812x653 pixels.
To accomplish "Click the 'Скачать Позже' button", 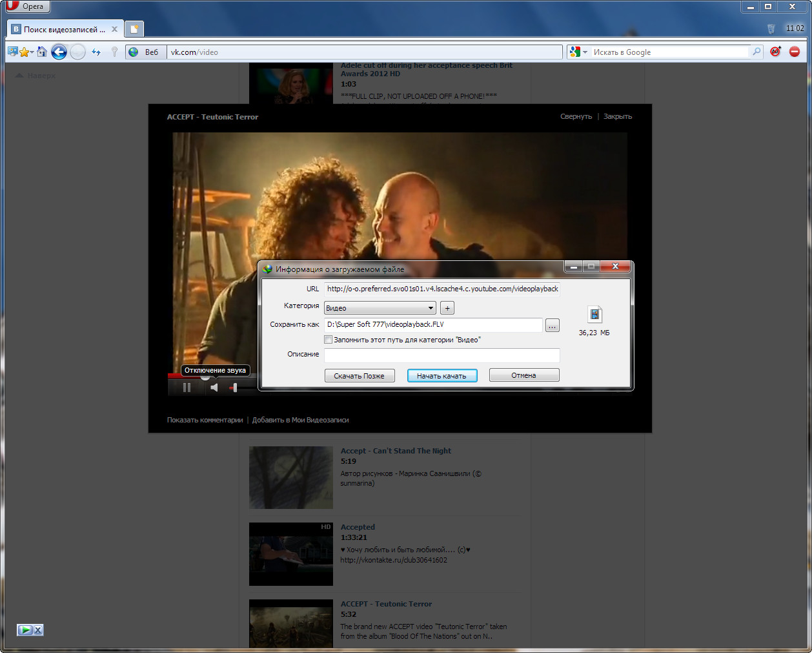I will coord(360,376).
